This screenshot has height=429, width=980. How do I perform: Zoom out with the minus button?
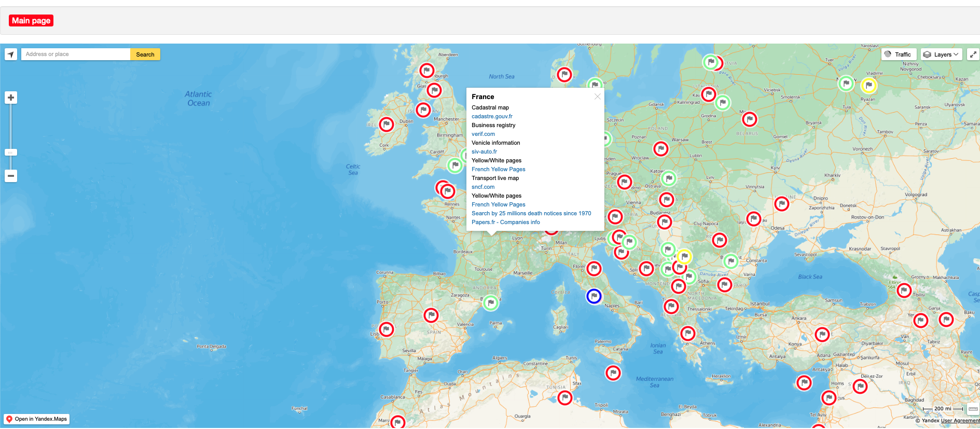click(11, 176)
